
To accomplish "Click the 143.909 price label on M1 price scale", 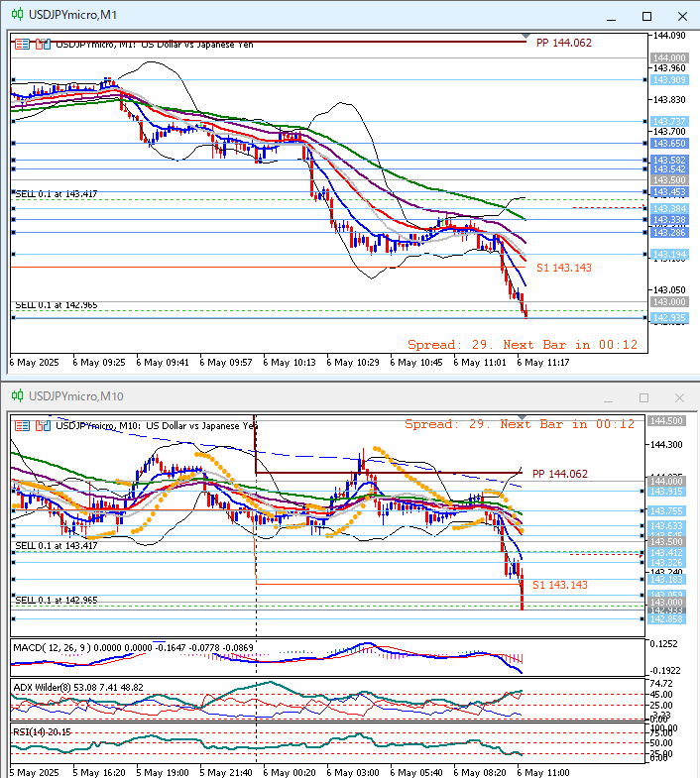I will pos(669,80).
